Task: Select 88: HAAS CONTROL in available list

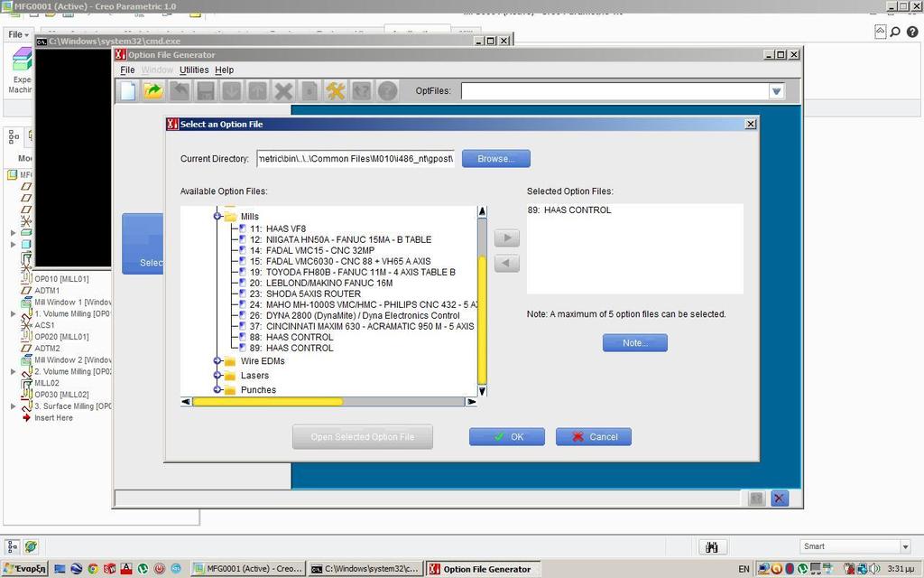Action: click(x=291, y=338)
